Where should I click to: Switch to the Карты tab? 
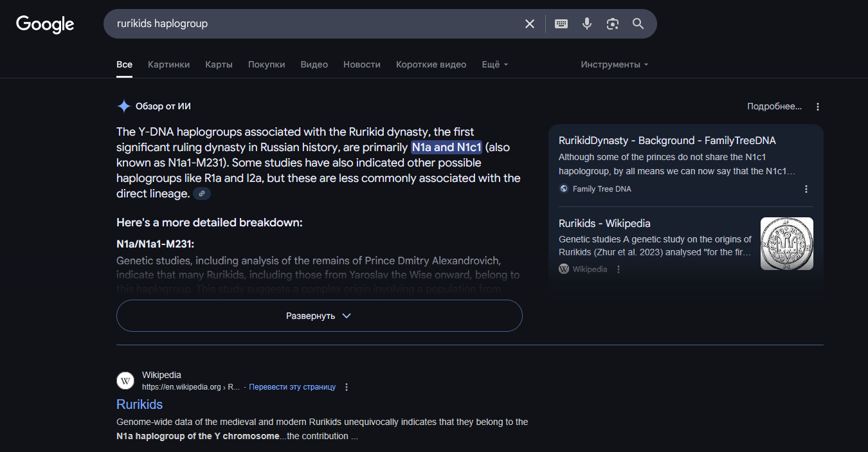pos(219,64)
